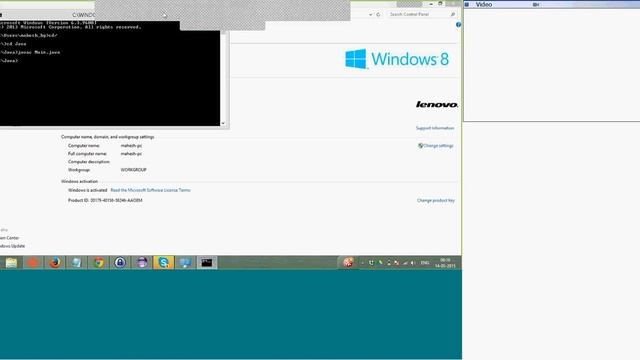Image resolution: width=640 pixels, height=360 pixels.
Task: Click the network signal icon in the system tray
Action: coord(405,263)
